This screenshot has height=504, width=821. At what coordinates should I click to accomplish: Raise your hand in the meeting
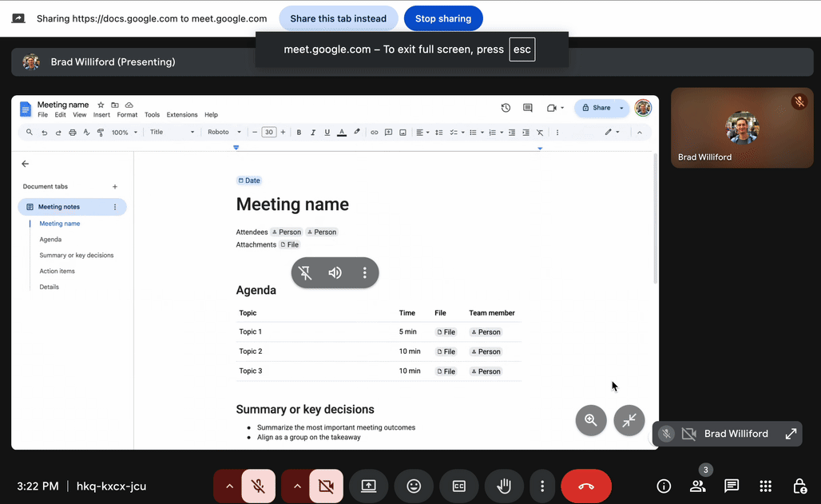click(x=504, y=486)
